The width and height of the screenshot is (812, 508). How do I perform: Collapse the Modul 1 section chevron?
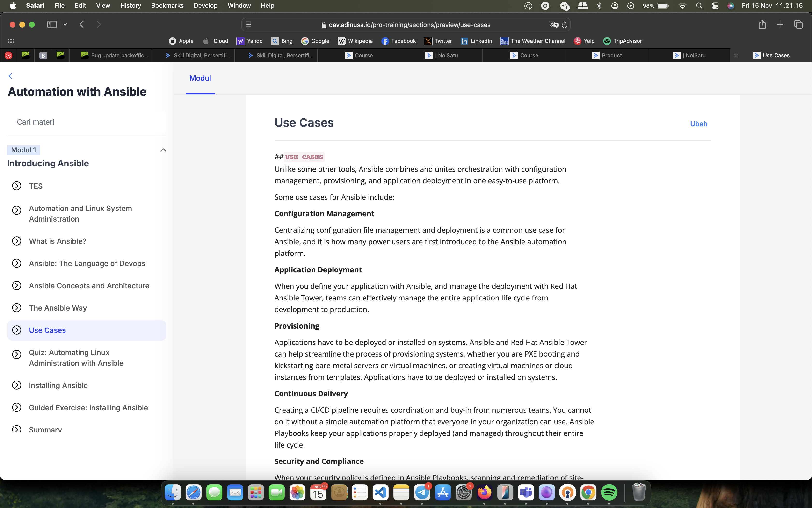pos(163,150)
